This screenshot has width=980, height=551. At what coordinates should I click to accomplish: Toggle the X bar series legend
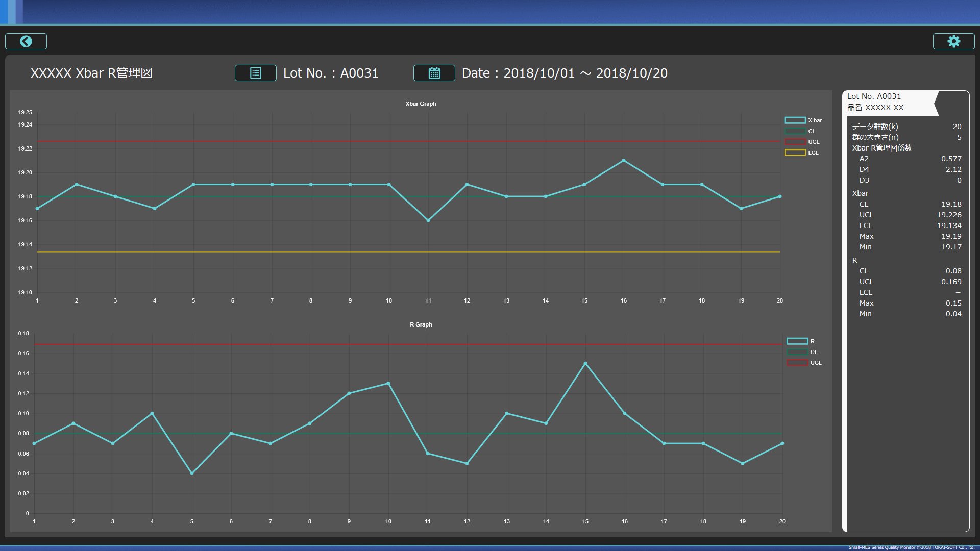(803, 120)
